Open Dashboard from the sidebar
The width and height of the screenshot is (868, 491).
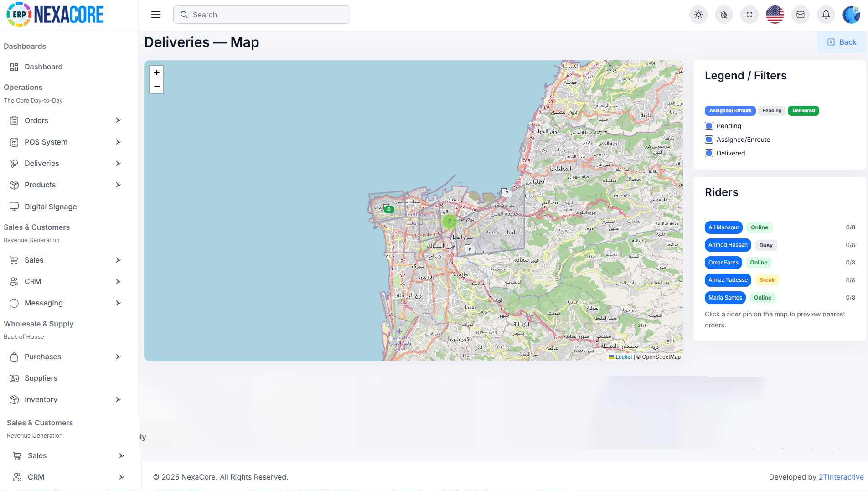43,67
